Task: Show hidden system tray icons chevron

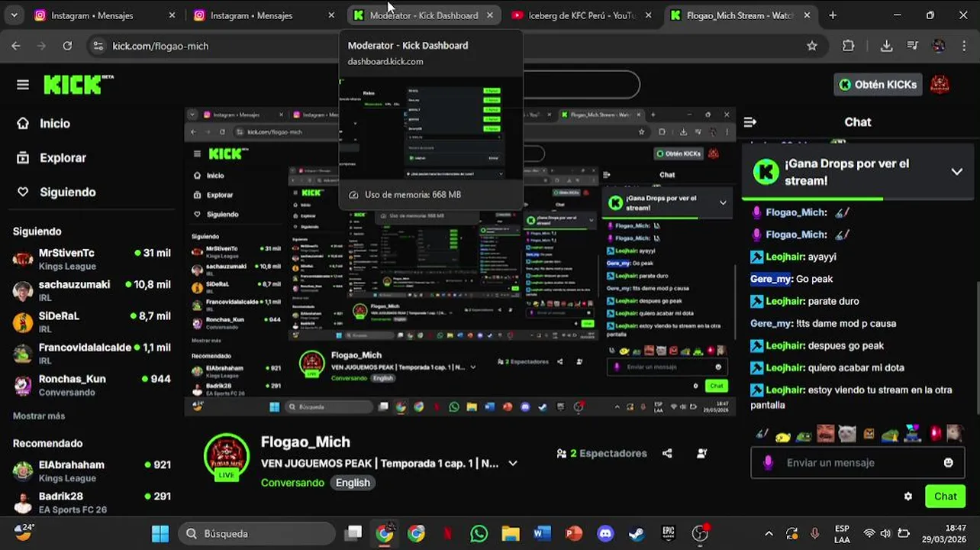Action: click(x=769, y=533)
